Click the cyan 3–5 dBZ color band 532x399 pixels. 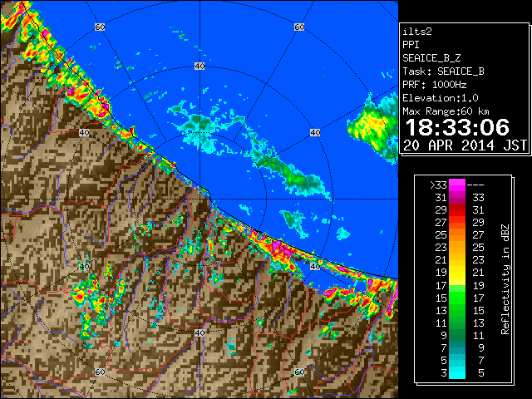point(457,373)
